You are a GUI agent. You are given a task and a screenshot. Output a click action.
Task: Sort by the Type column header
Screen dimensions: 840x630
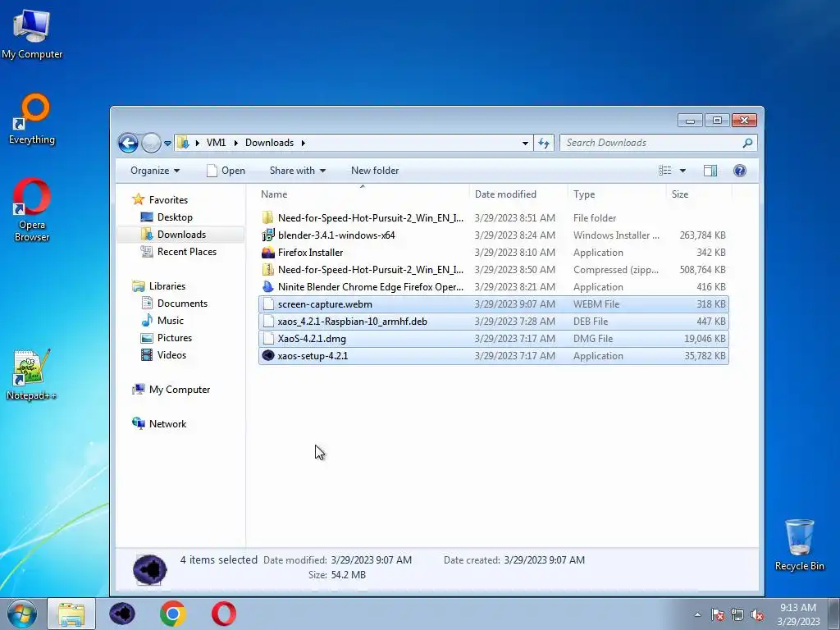click(617, 194)
